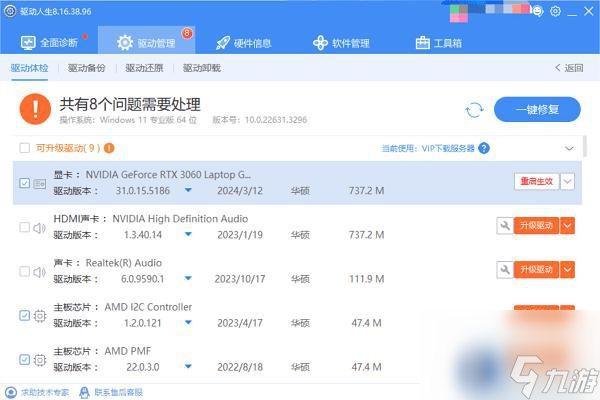Open version dropdown for 22.0.3.0

tap(188, 367)
